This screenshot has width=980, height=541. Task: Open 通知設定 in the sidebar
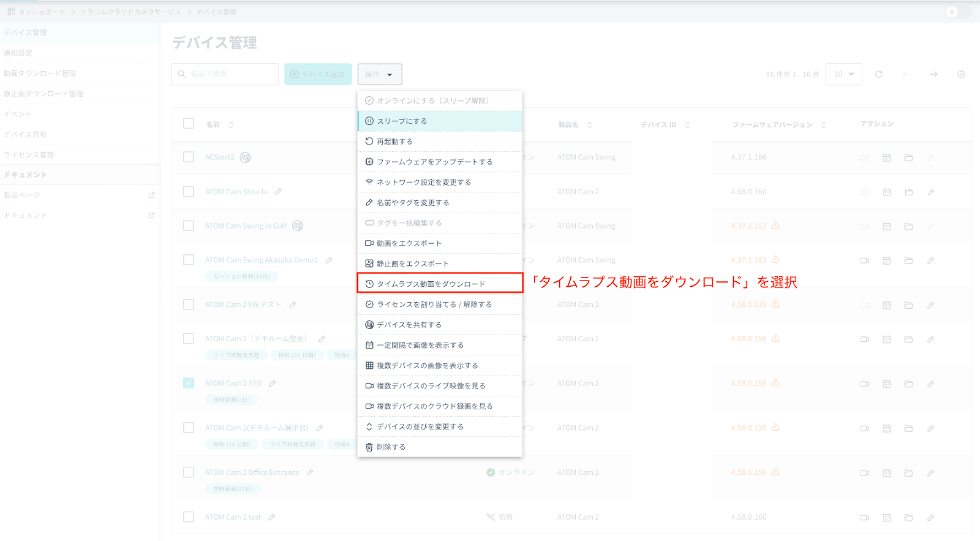(80, 53)
